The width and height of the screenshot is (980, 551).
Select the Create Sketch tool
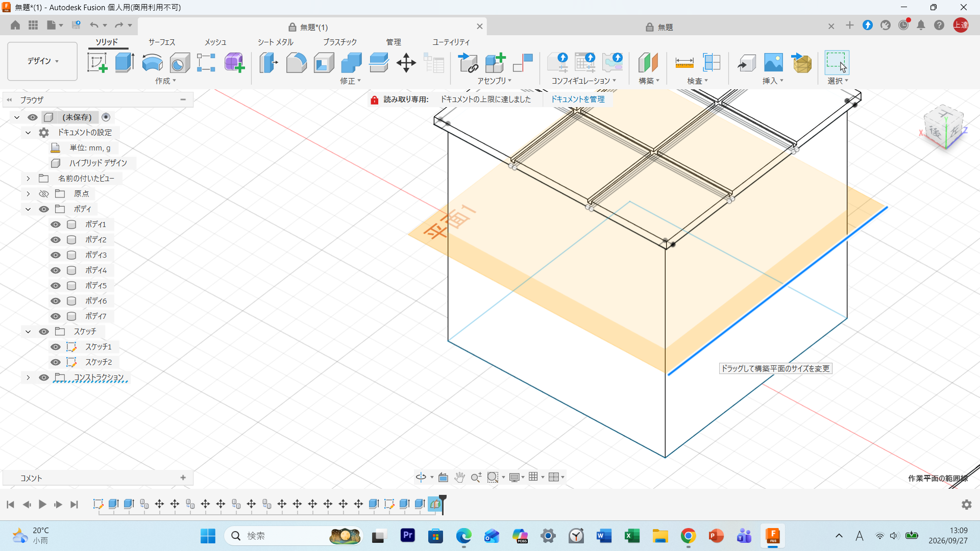click(97, 63)
